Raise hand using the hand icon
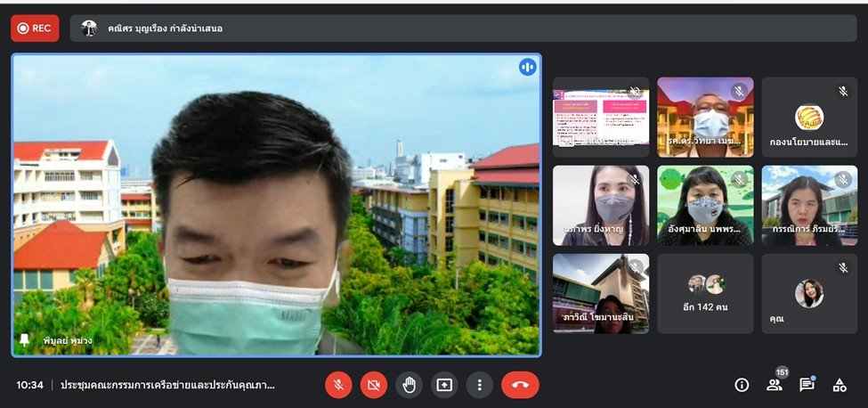The image size is (868, 408). click(409, 385)
